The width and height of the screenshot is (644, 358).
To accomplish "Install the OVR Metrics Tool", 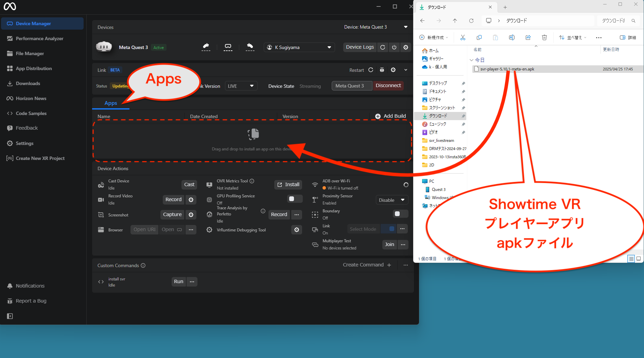I will pyautogui.click(x=289, y=184).
